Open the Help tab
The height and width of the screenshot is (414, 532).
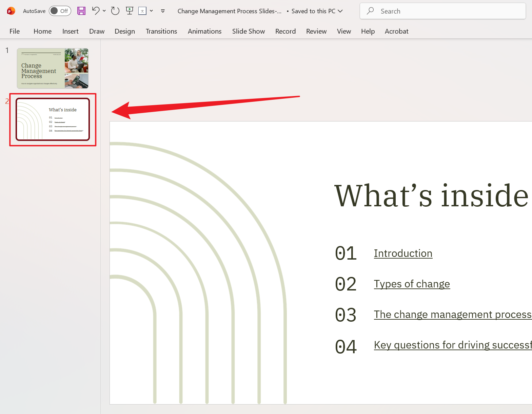(368, 31)
